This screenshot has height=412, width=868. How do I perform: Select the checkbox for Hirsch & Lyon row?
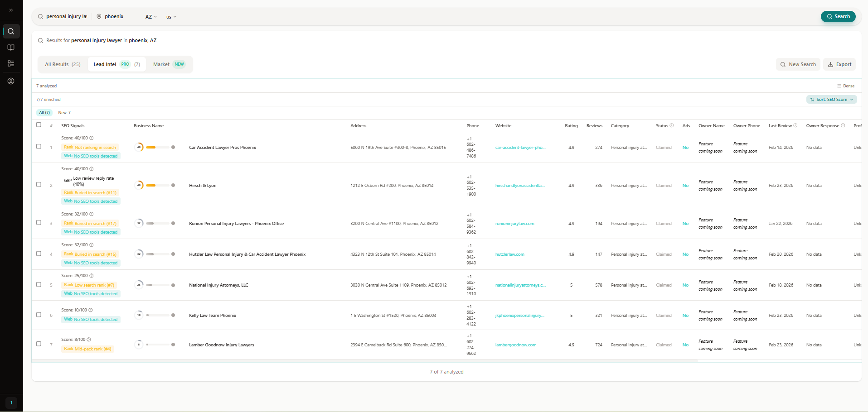(x=39, y=185)
